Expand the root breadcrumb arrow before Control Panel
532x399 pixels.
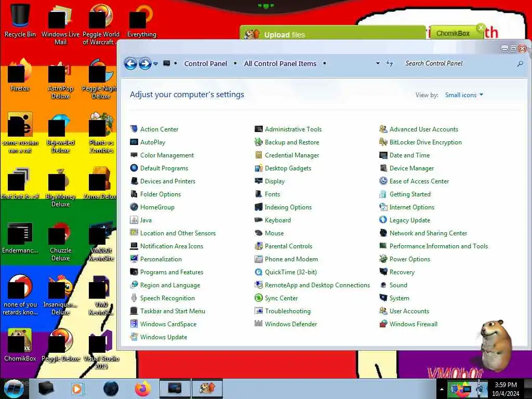176,63
